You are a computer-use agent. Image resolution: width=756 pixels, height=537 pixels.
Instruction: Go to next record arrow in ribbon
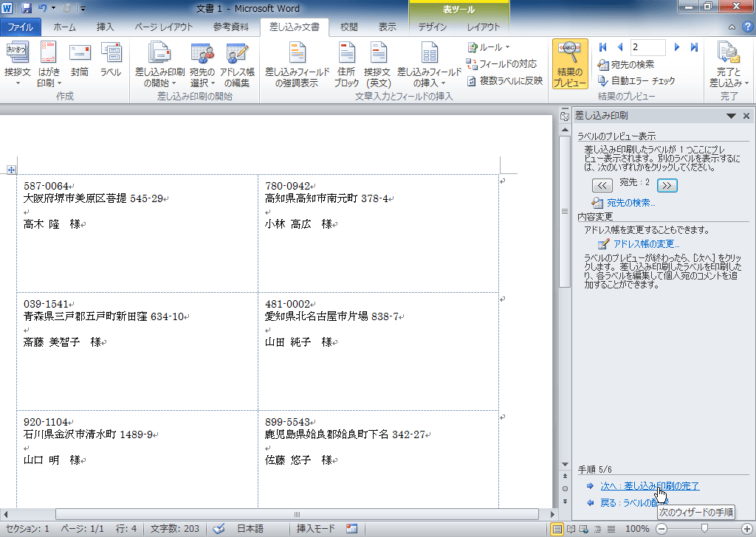click(x=677, y=46)
